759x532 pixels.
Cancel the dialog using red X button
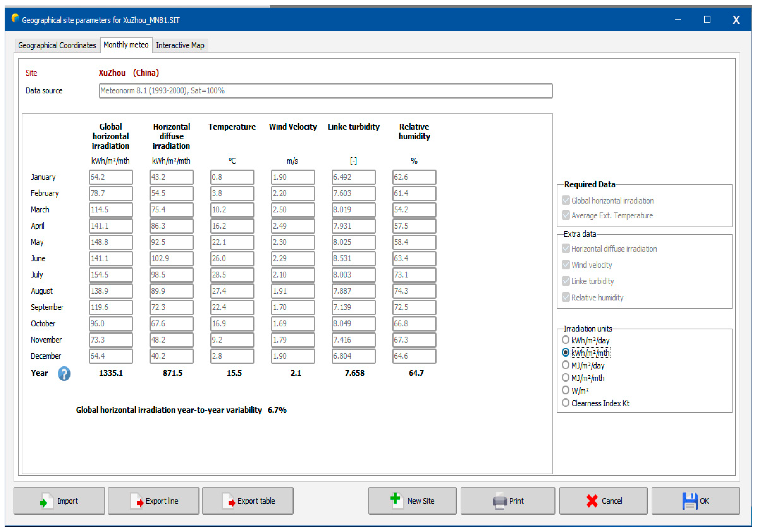click(603, 501)
